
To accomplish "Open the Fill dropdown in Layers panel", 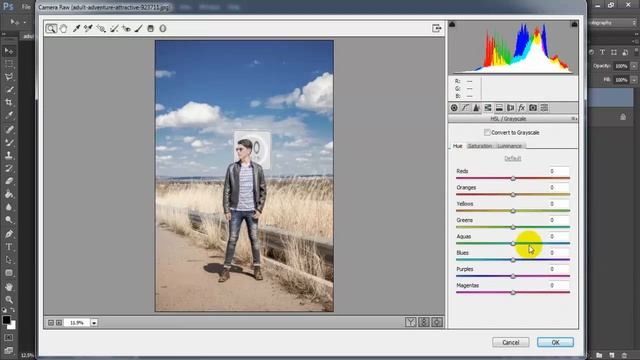I will [x=634, y=80].
